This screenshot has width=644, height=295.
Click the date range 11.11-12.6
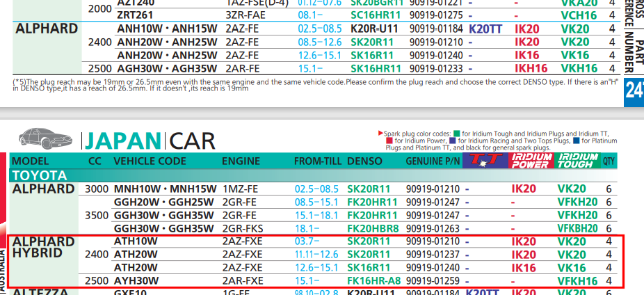point(316,255)
